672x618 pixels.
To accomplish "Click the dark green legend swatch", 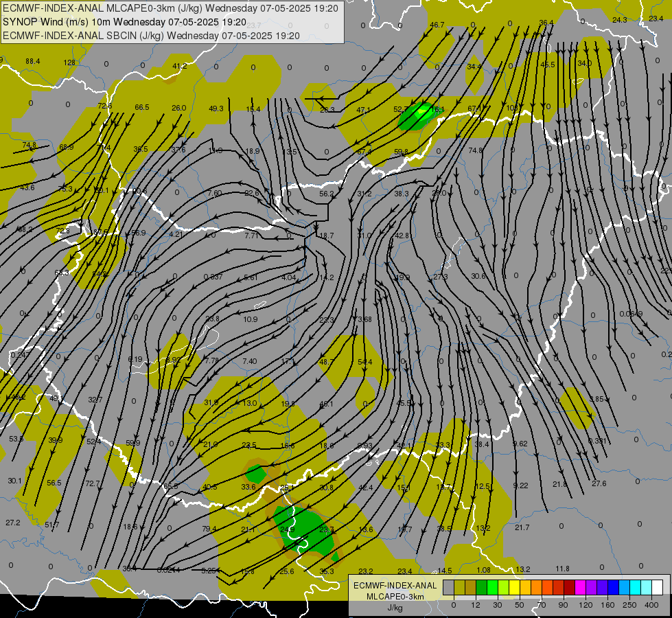I will pos(482,587).
